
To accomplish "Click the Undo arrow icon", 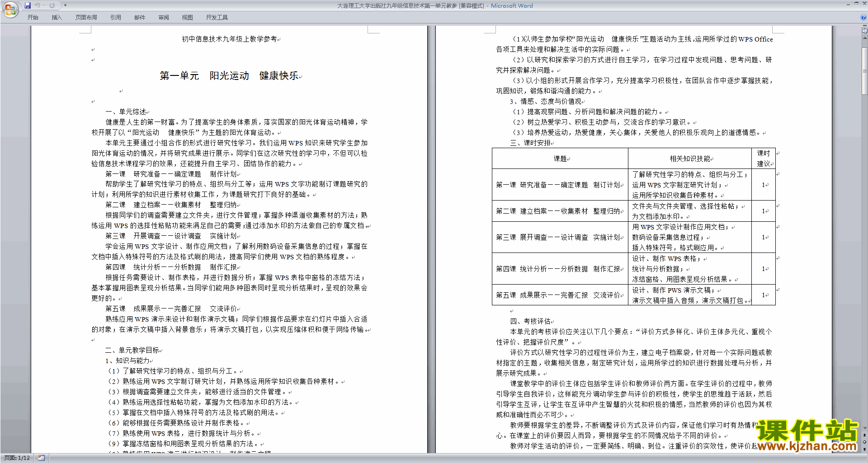I will [38, 5].
